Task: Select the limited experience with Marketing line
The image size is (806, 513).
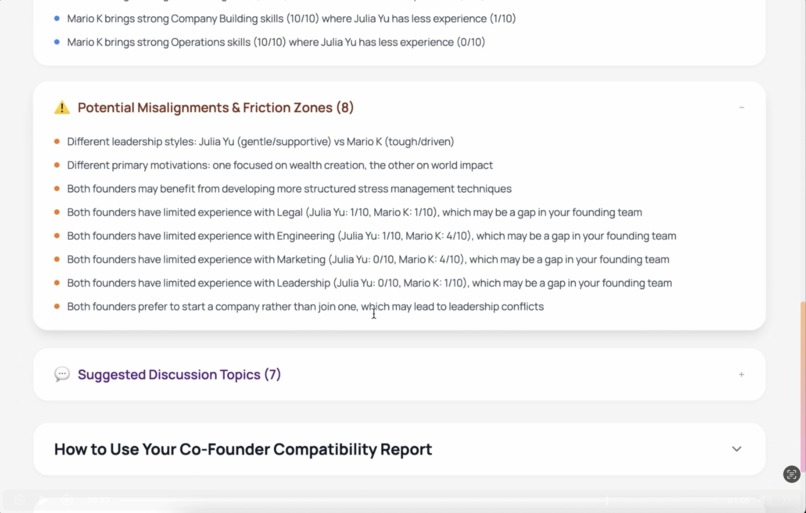Action: point(368,260)
